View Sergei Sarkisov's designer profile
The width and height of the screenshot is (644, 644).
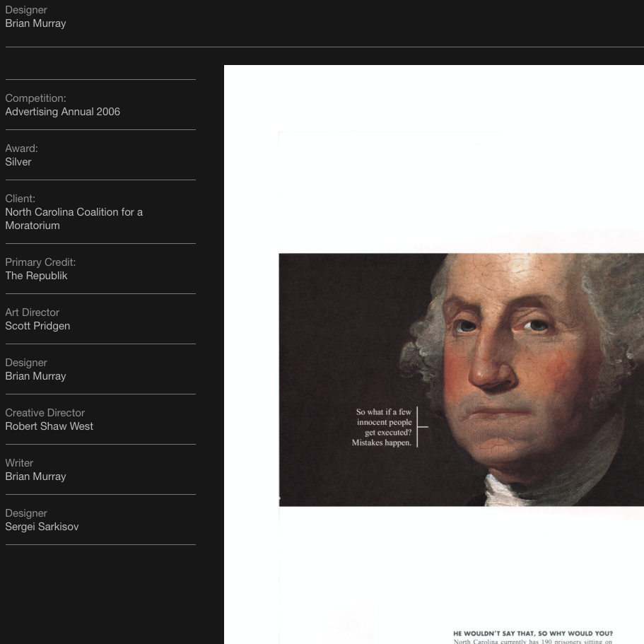click(x=42, y=526)
